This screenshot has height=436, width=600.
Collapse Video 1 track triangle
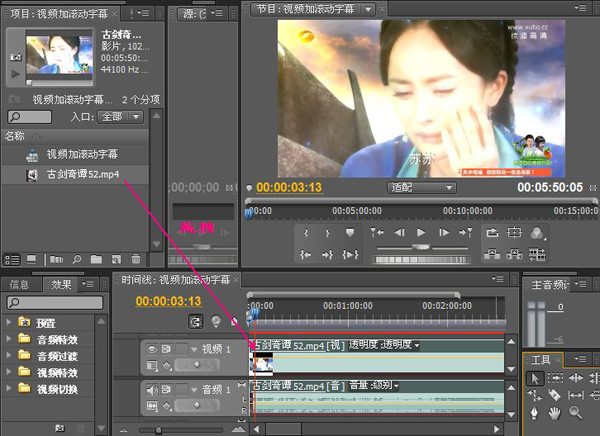click(x=194, y=349)
